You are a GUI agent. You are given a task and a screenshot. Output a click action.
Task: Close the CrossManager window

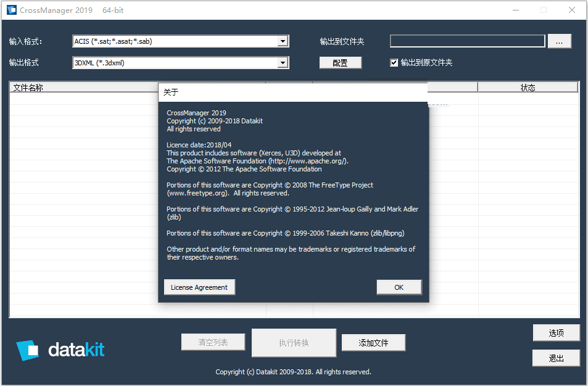[572, 10]
